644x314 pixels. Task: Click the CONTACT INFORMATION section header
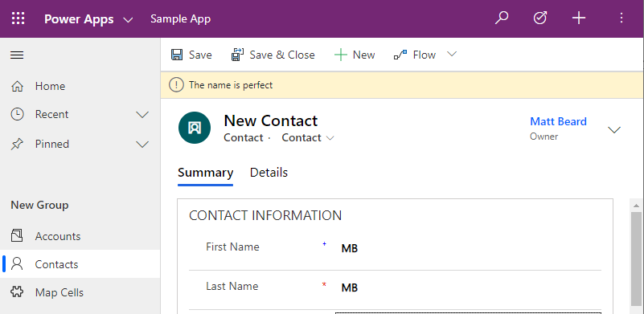265,215
